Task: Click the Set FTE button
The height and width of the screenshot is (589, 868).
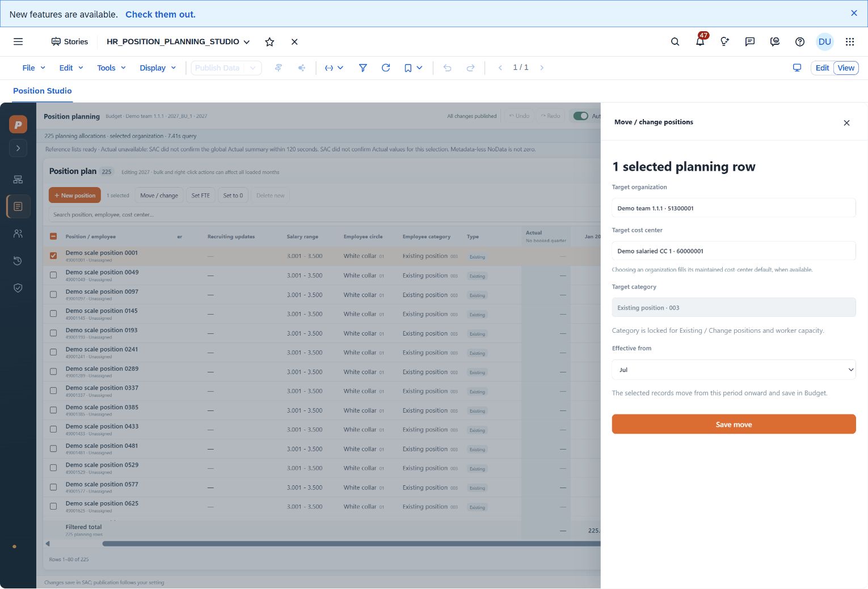Action: [x=200, y=196]
